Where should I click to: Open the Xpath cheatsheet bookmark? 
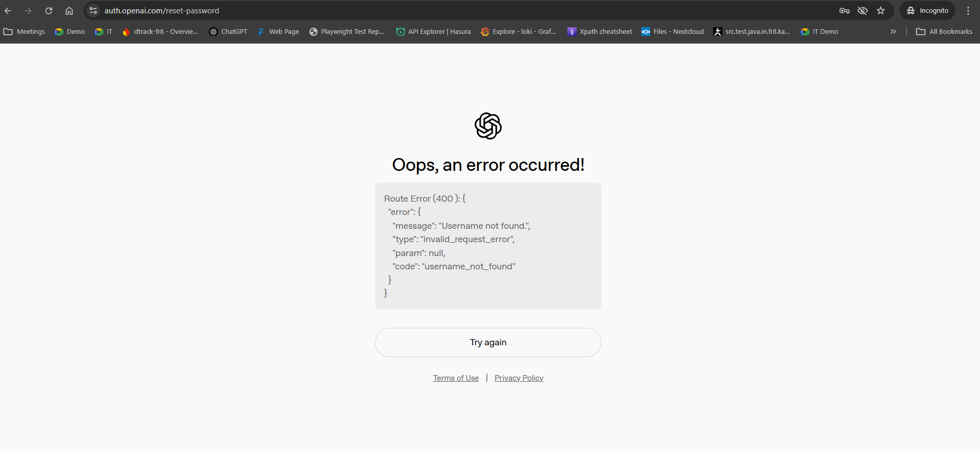point(600,32)
